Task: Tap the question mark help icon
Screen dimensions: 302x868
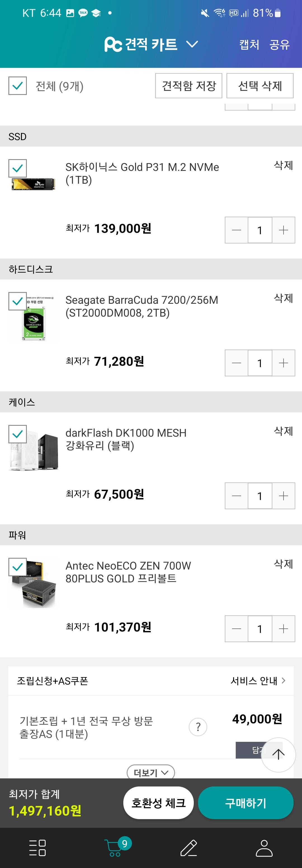Action: coord(198,727)
